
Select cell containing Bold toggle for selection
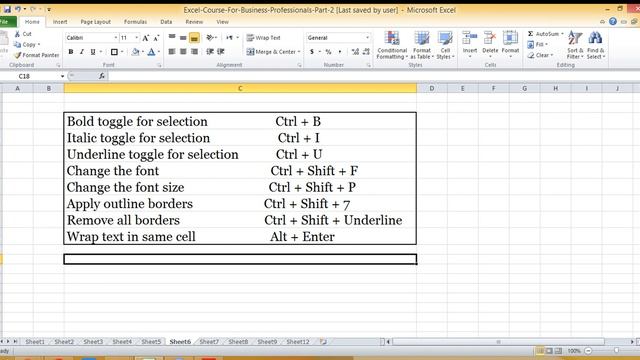pyautogui.click(x=240, y=121)
